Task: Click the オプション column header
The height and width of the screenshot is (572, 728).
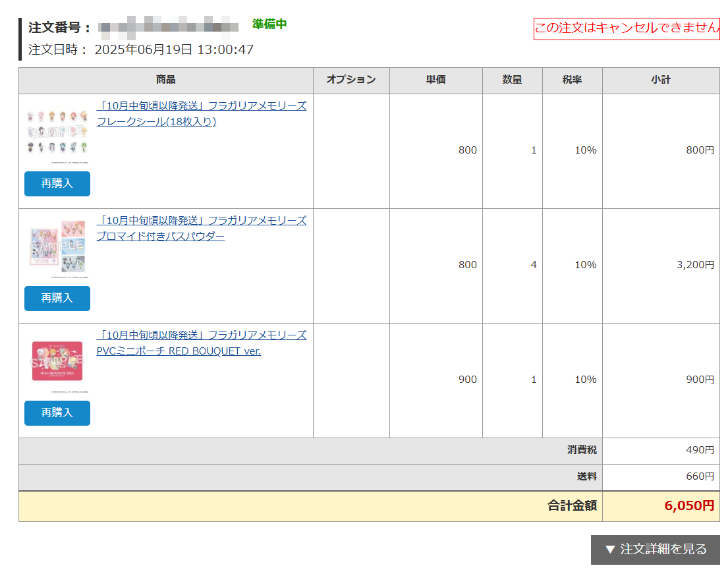Action: click(351, 80)
